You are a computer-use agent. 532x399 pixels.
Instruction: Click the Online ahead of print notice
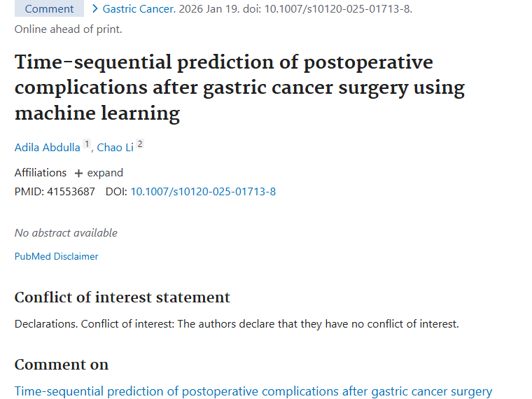(68, 29)
